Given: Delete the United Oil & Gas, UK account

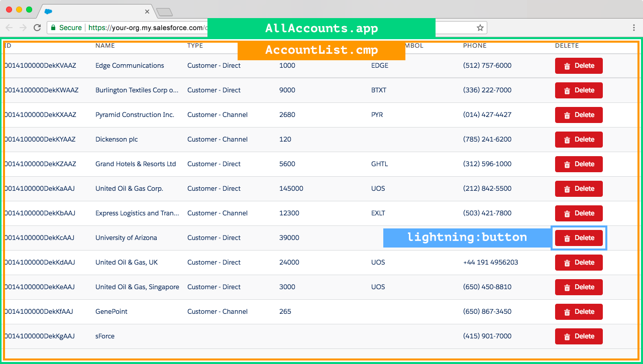Looking at the screenshot, I should coord(579,263).
